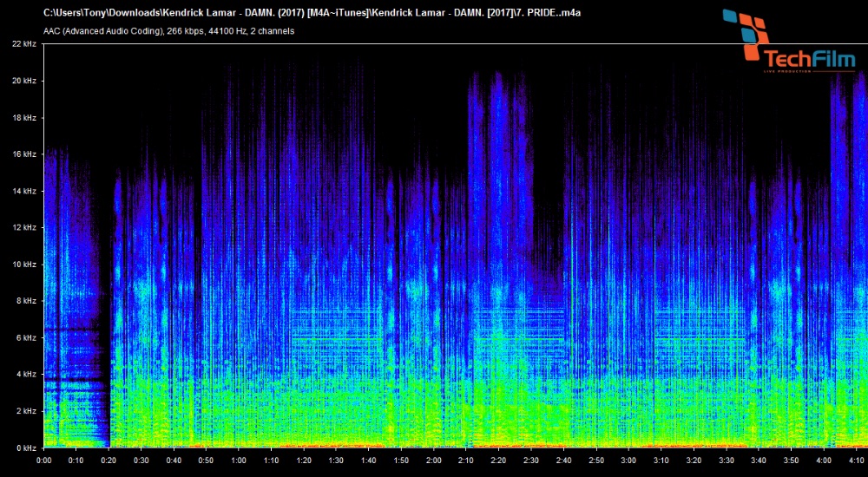Click the 2 kHz frequency axis label
The width and height of the screenshot is (868, 477).
tap(25, 411)
